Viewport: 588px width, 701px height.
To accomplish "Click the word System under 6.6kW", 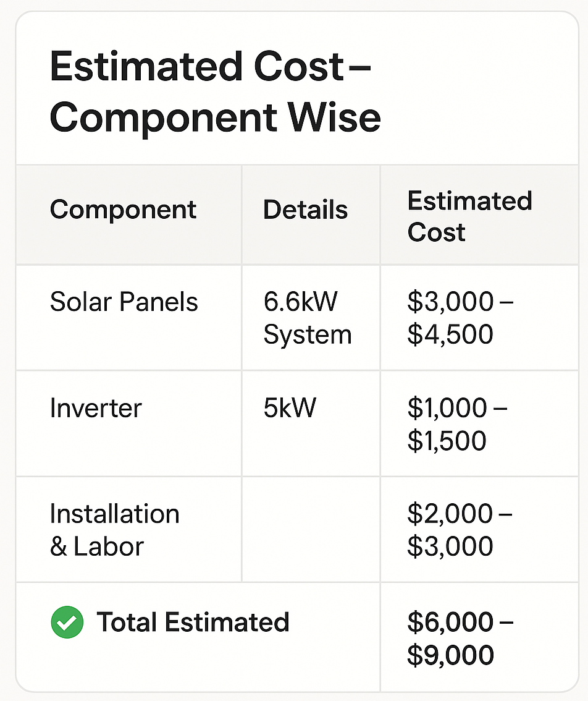I will pos(308,334).
